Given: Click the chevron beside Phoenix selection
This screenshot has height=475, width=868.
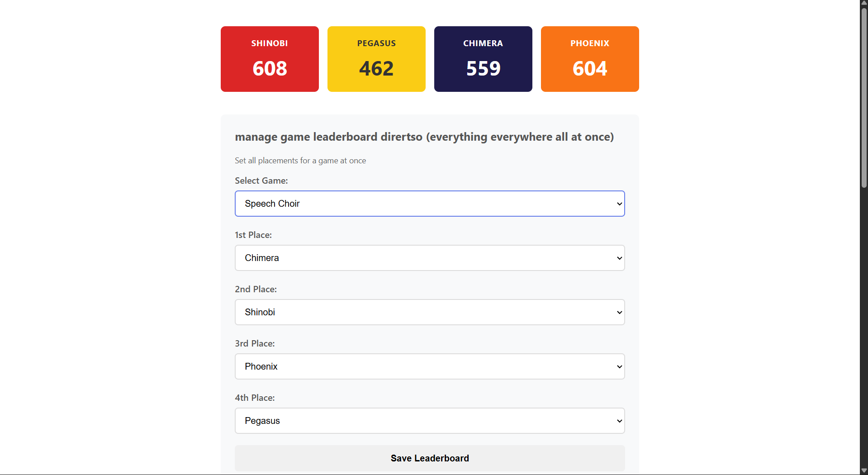Looking at the screenshot, I should pyautogui.click(x=619, y=366).
